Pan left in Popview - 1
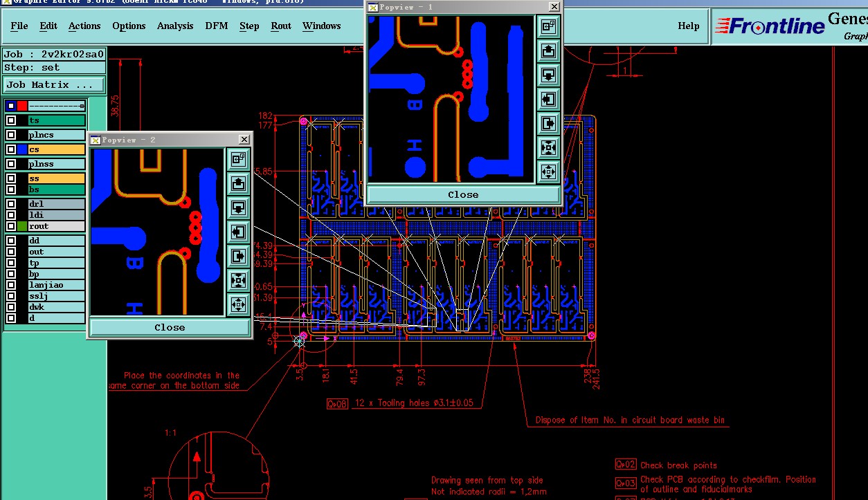 548,100
